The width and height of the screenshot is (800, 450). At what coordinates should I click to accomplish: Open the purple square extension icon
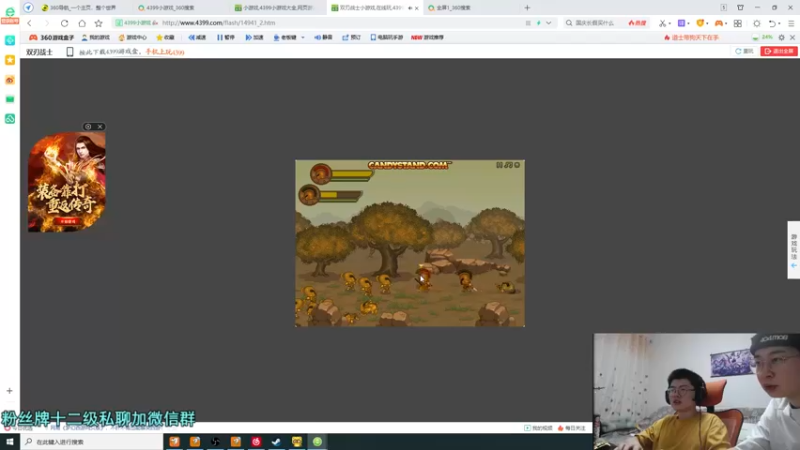click(681, 23)
